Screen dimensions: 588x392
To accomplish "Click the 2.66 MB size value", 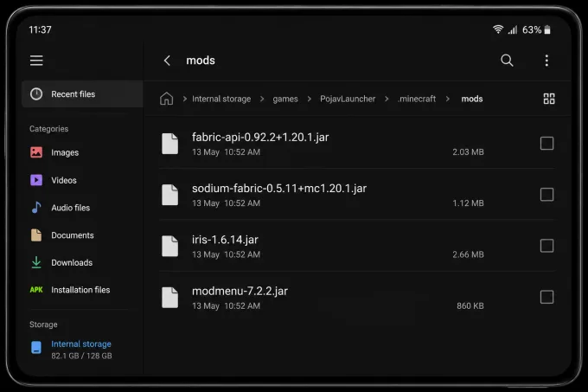I will pyautogui.click(x=468, y=254).
